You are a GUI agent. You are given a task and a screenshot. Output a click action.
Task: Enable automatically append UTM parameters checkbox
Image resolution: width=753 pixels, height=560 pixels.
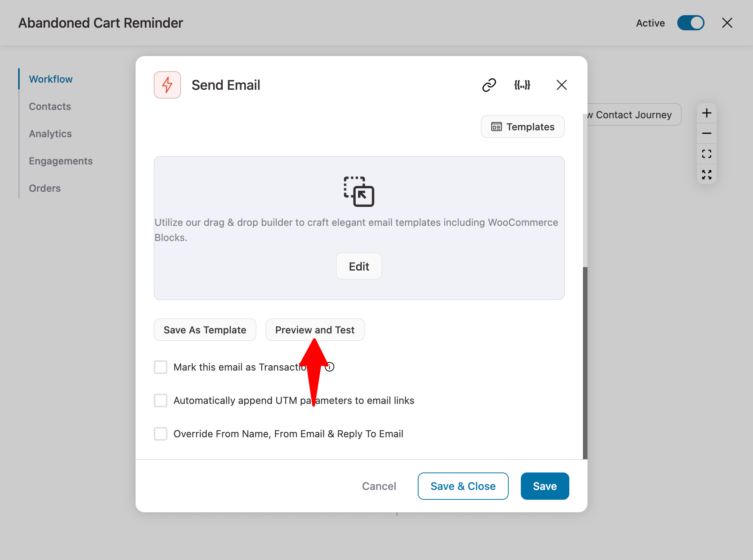(161, 400)
